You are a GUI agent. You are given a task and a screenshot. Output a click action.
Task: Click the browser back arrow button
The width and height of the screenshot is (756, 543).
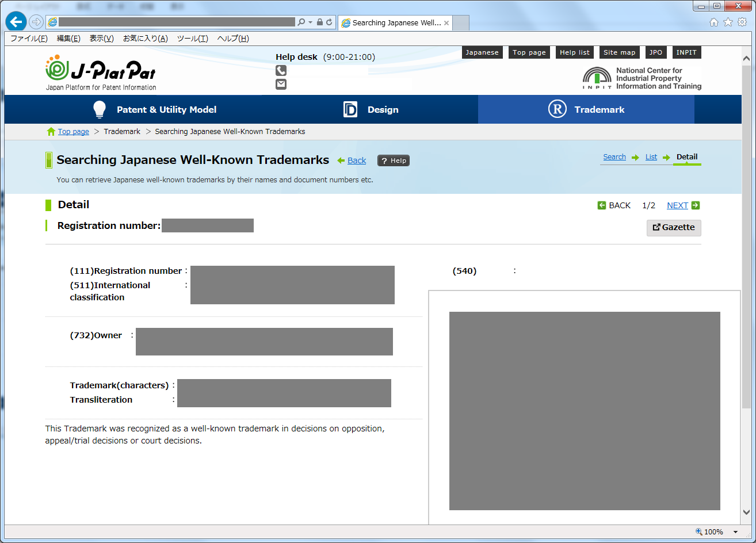[x=16, y=22]
